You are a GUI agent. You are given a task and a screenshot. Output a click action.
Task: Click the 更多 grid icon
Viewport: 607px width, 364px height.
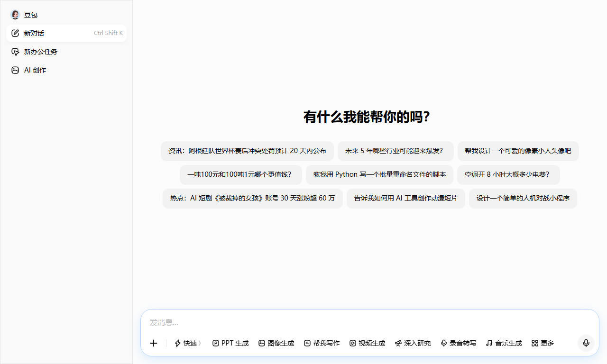tap(535, 343)
